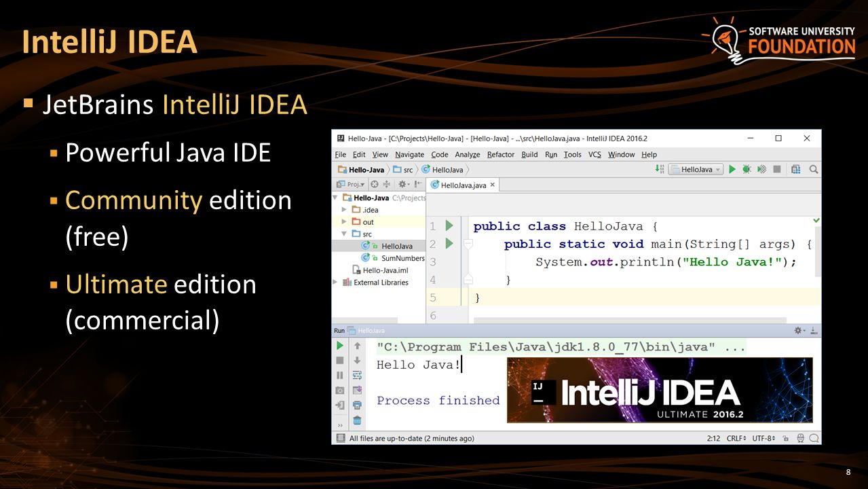
Task: Click Pause Output icon in Run panel
Action: tap(340, 375)
